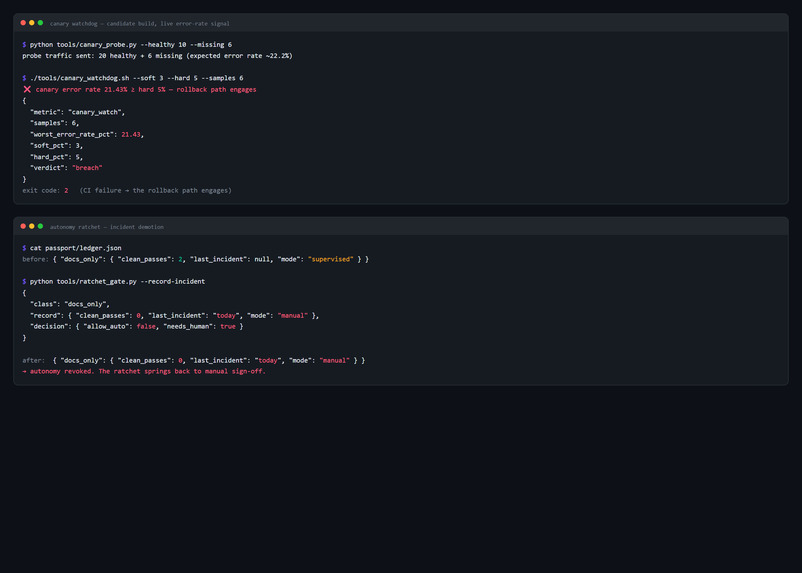802x573 pixels.
Task: Click the red "breach" verdict value
Action: pos(87,168)
